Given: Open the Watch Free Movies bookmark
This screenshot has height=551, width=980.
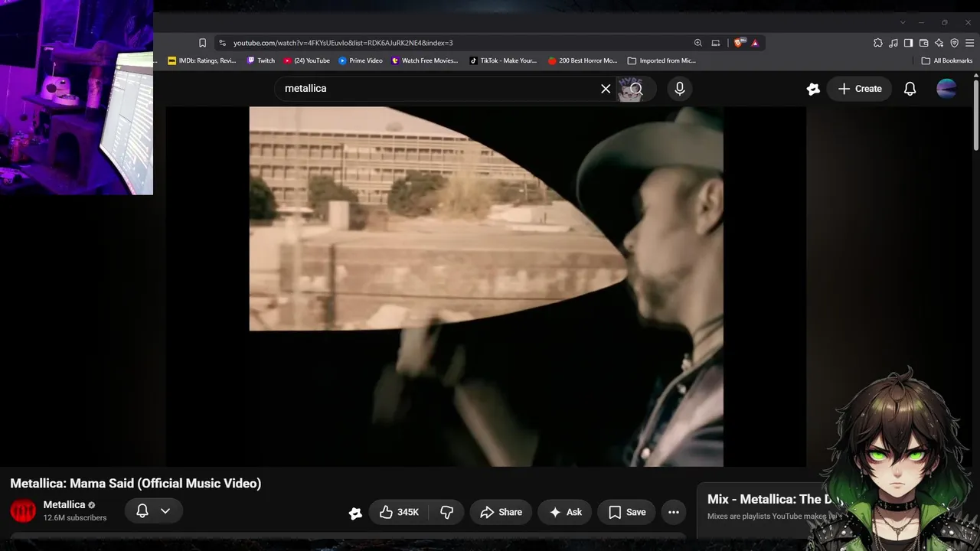Looking at the screenshot, I should (424, 60).
